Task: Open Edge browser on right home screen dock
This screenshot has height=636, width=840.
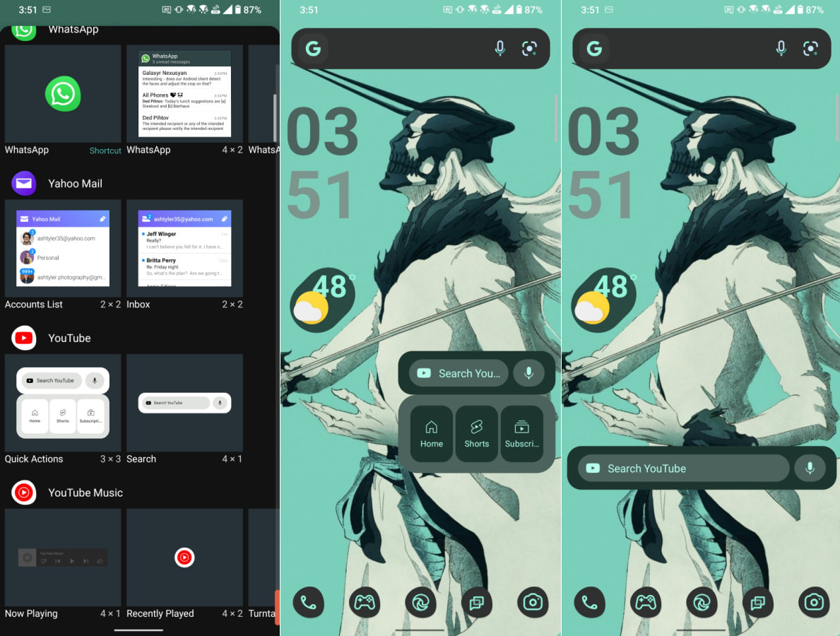Action: coord(702,602)
